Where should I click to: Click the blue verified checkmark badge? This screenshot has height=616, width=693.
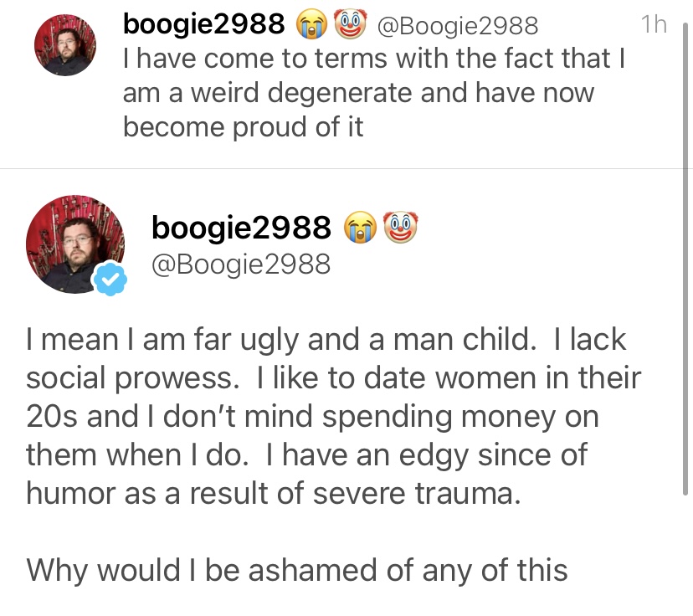[x=108, y=279]
